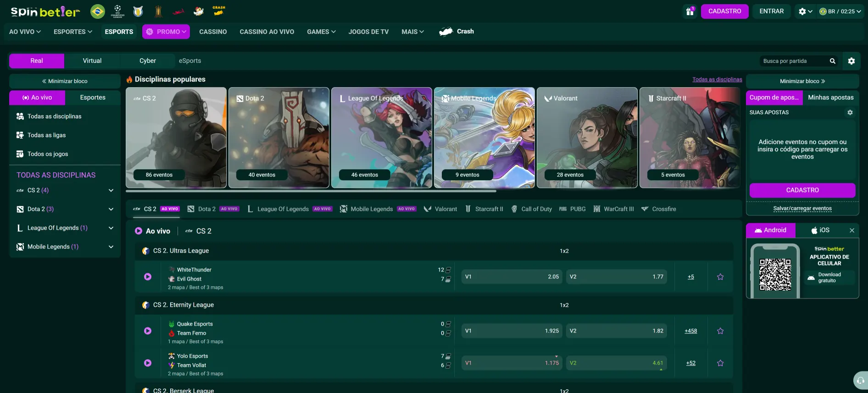Select the PUBG discipline filter
868x393 pixels.
tap(572, 209)
